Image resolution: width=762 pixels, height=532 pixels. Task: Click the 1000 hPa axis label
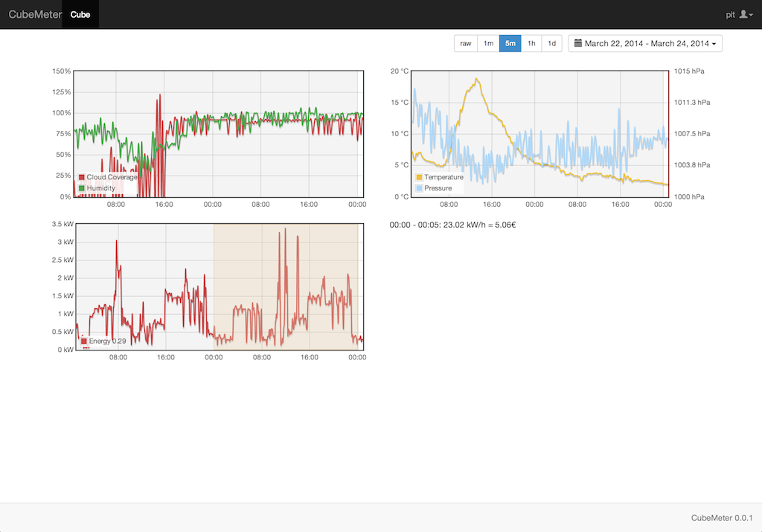coord(689,196)
